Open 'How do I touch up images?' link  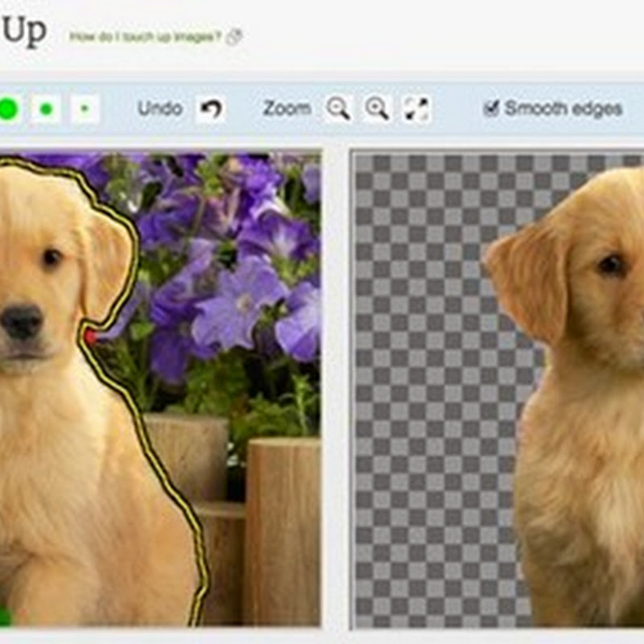(x=145, y=37)
